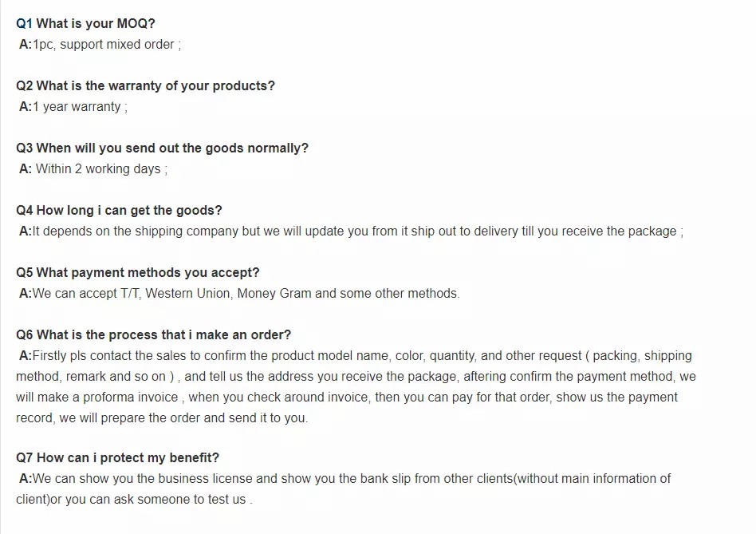Click the Q6 order process question heading

pos(154,335)
